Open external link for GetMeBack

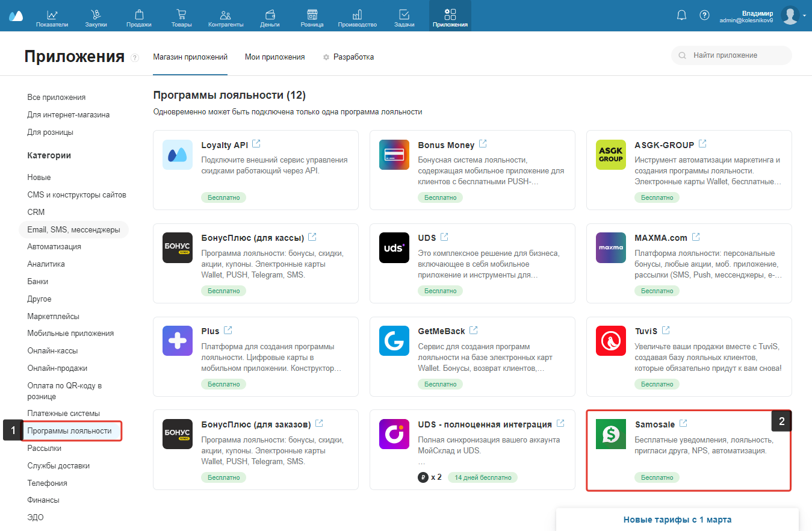coord(474,330)
